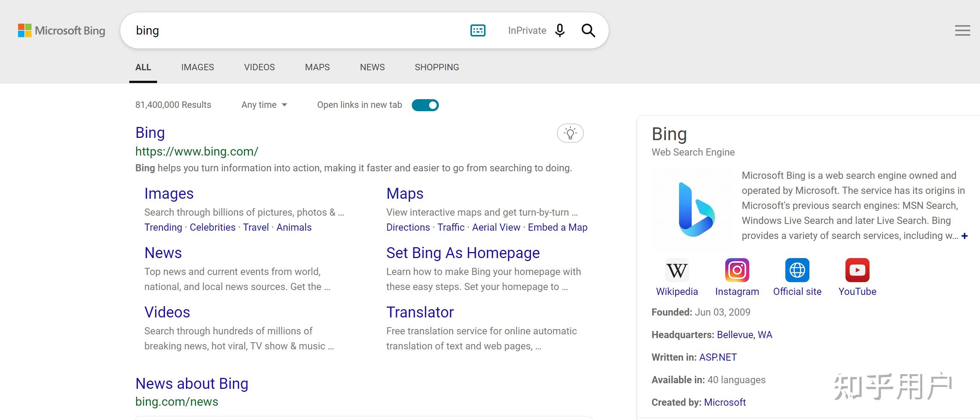Switch to the VIDEOS tab
This screenshot has width=980, height=420.
259,67
